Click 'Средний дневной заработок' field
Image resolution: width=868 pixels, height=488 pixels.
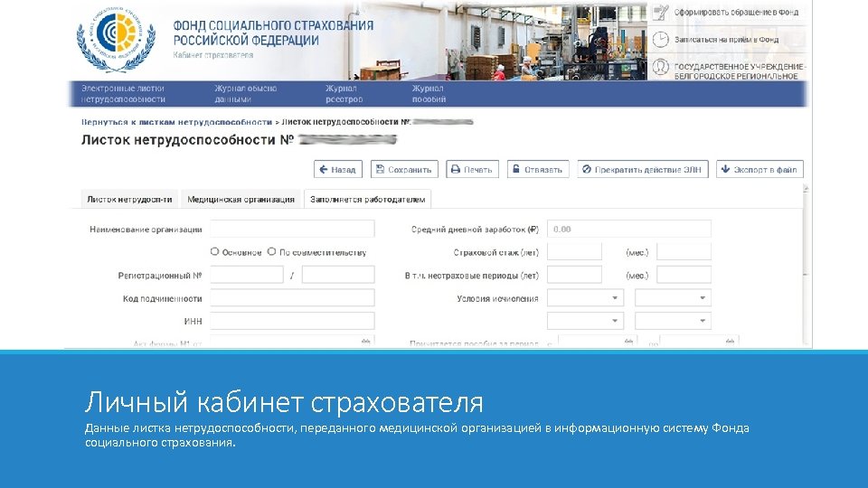point(629,229)
